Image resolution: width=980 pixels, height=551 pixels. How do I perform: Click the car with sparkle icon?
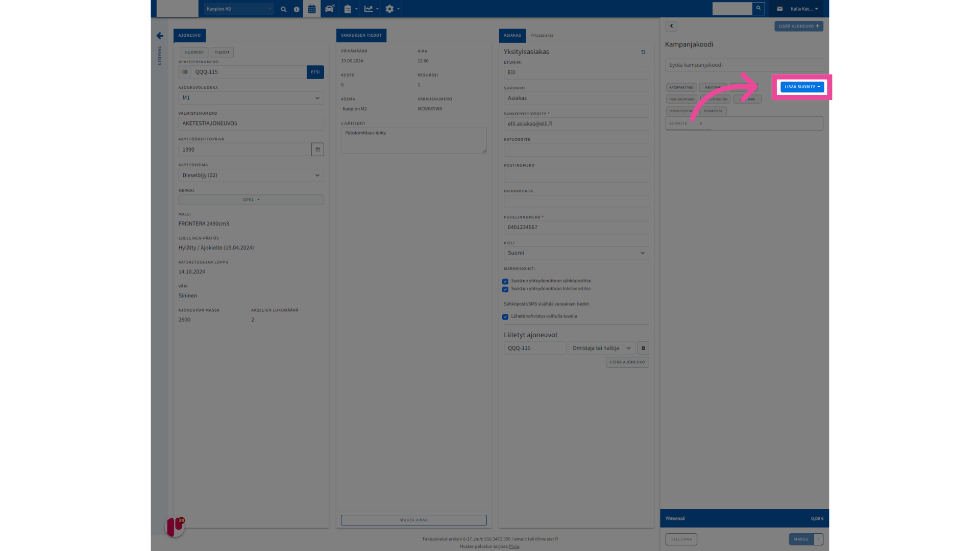click(x=330, y=9)
